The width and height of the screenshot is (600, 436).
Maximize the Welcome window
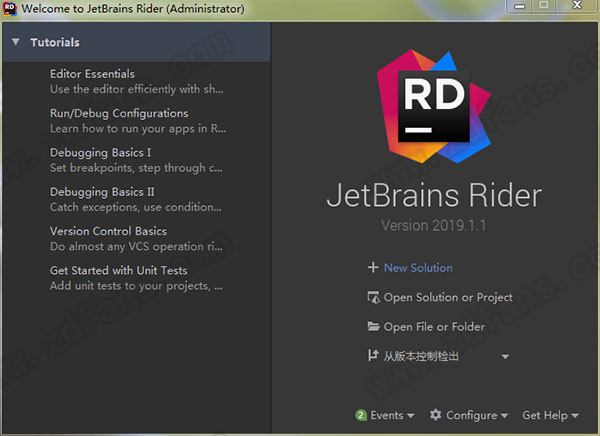[x=543, y=5]
